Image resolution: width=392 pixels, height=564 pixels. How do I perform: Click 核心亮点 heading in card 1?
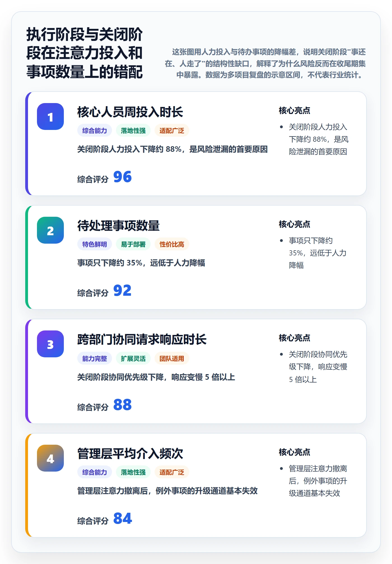point(295,110)
